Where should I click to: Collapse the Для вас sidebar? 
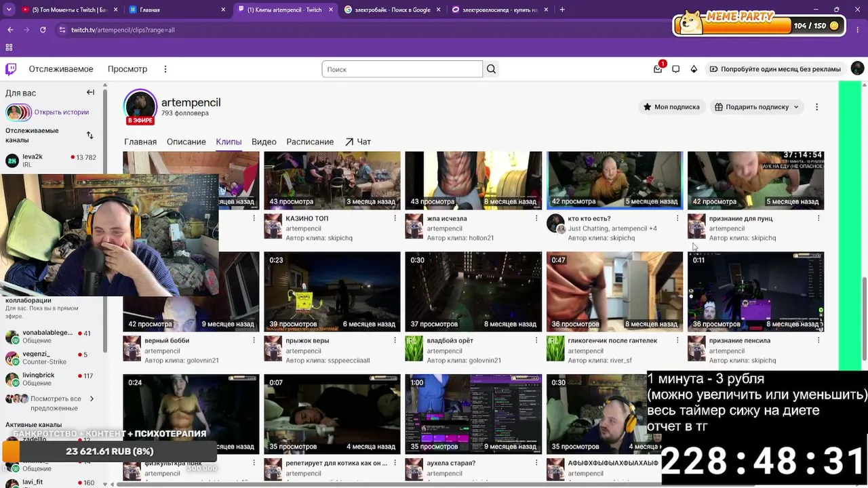coord(90,93)
